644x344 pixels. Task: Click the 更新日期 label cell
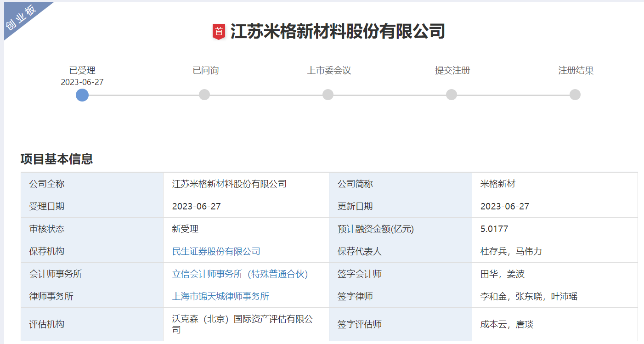(401, 206)
